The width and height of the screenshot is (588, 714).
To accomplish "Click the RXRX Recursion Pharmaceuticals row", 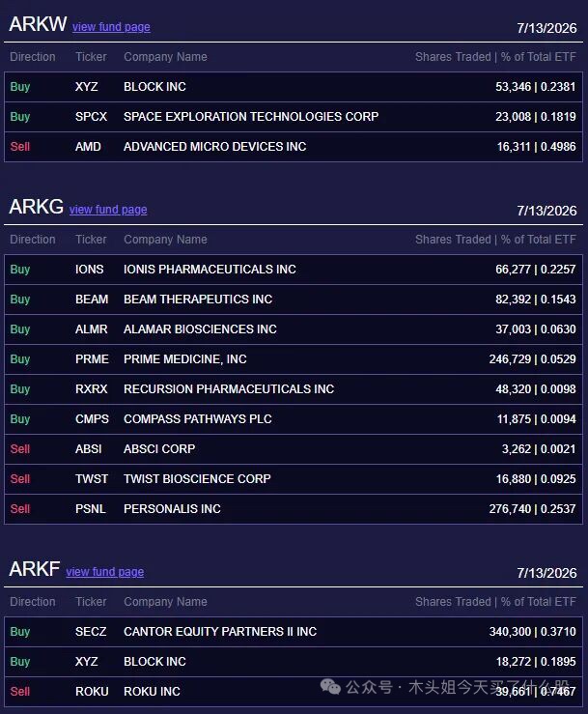I will (294, 389).
